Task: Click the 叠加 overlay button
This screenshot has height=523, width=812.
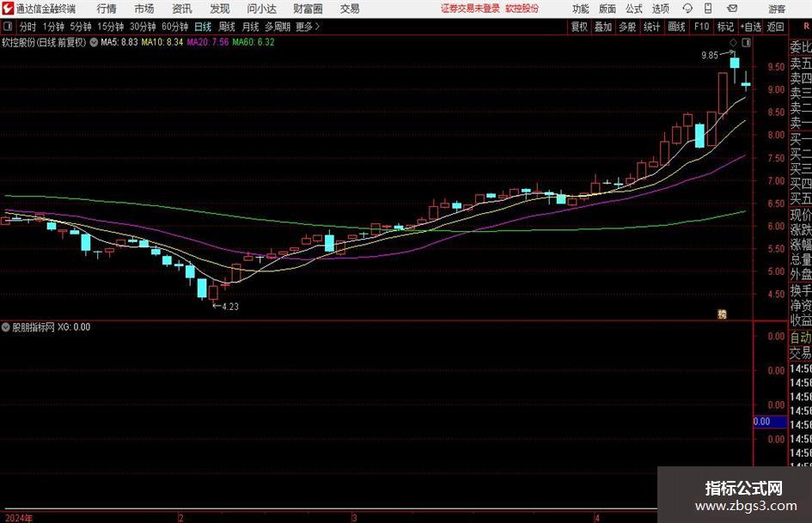Action: click(x=603, y=27)
